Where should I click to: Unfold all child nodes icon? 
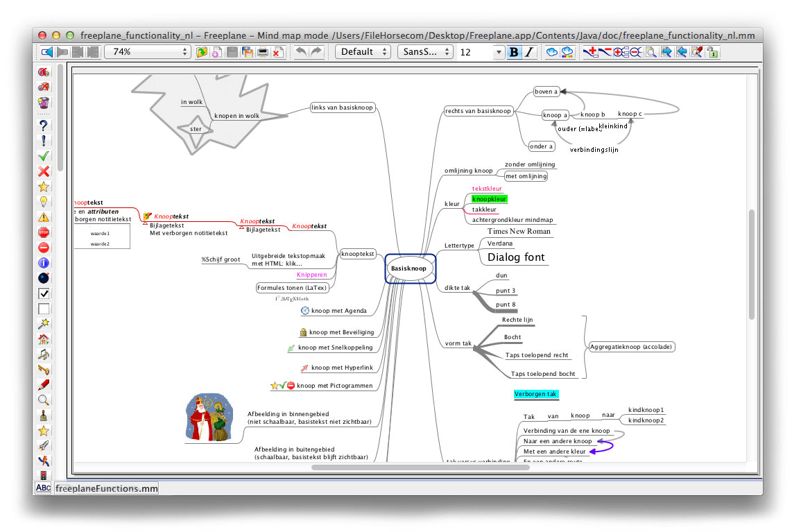621,52
